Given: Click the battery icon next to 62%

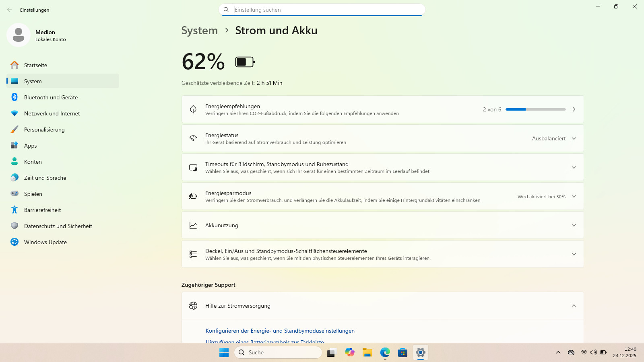Looking at the screenshot, I should [x=245, y=62].
